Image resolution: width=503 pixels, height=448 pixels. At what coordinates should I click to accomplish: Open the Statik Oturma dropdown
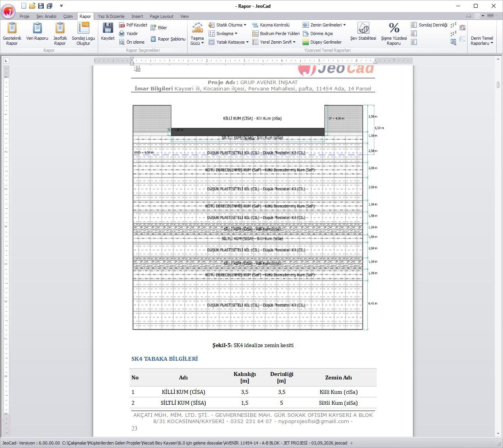click(x=227, y=25)
